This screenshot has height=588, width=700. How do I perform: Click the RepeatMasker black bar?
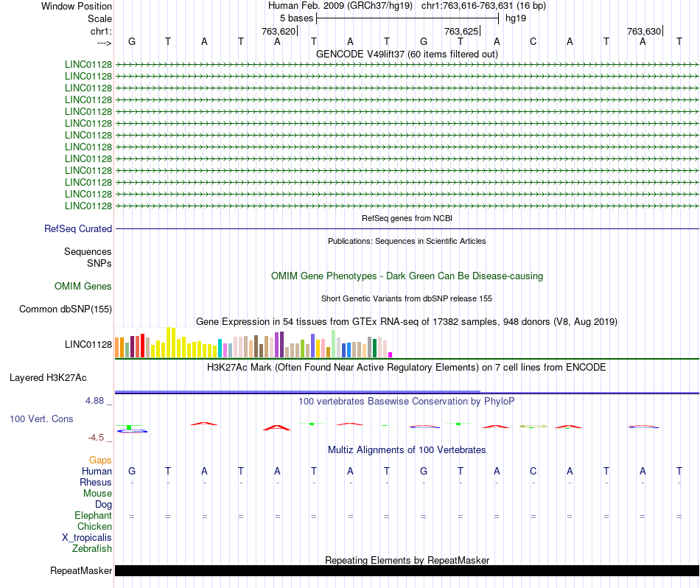pos(407,570)
